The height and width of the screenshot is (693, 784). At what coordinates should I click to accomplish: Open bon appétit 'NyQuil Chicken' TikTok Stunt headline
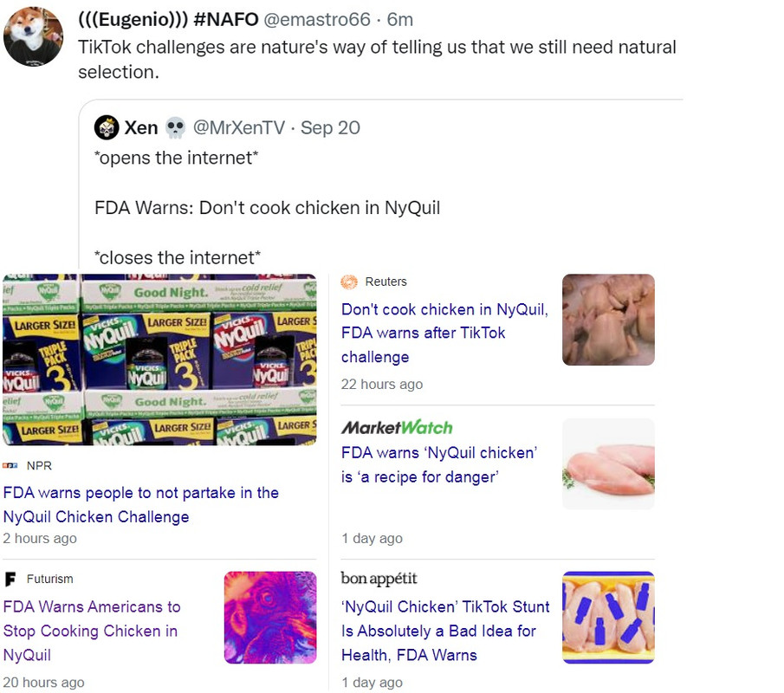[x=445, y=631]
